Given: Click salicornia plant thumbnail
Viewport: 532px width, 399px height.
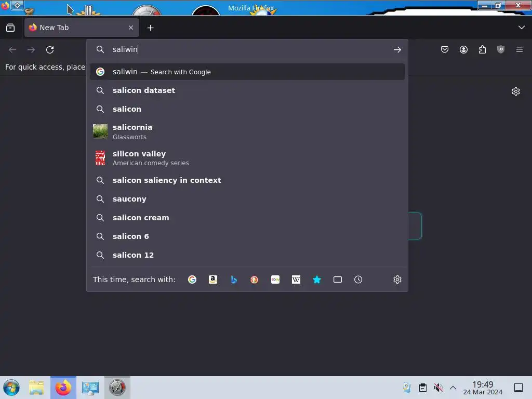Looking at the screenshot, I should coord(100,131).
